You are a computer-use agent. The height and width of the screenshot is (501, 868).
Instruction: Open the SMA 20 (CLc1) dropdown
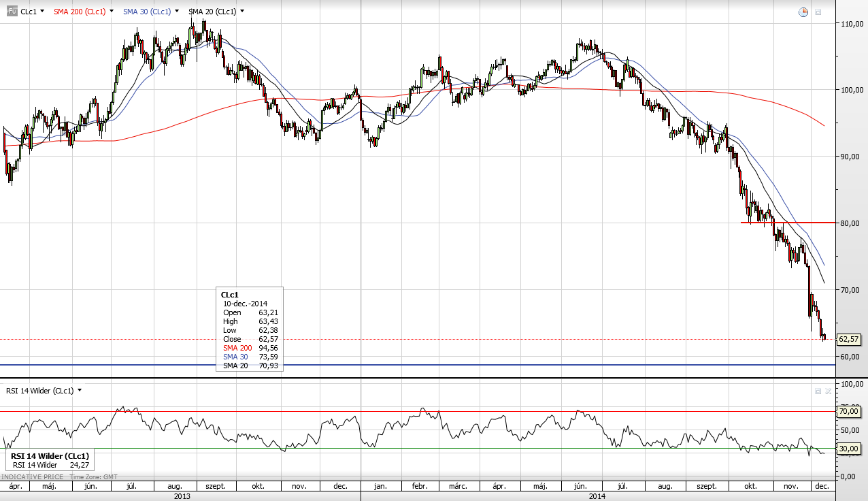pos(242,12)
